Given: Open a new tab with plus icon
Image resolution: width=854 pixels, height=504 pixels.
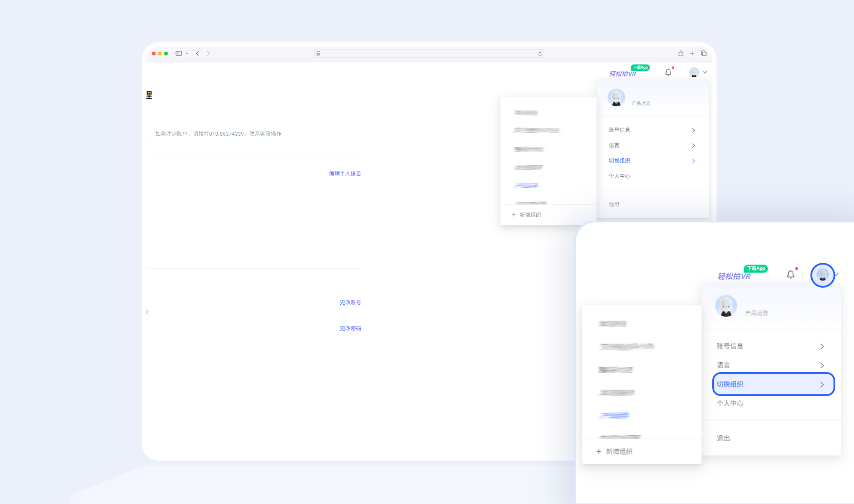Looking at the screenshot, I should coord(692,53).
